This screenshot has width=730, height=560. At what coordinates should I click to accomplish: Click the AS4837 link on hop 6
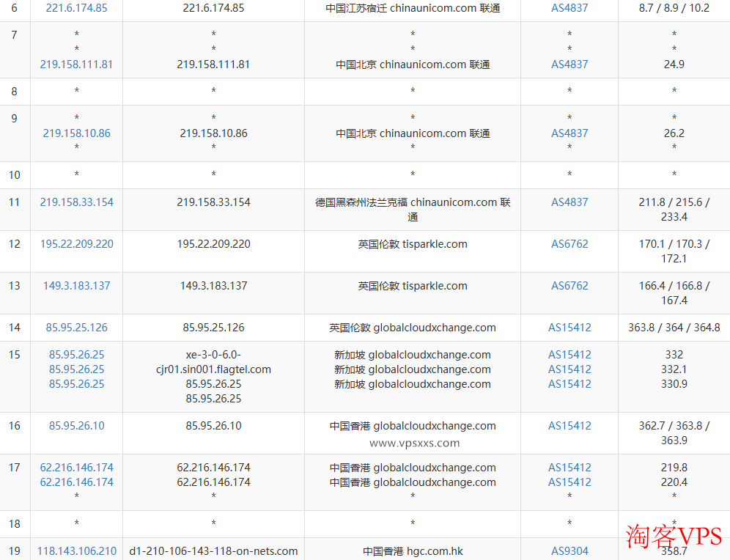569,8
